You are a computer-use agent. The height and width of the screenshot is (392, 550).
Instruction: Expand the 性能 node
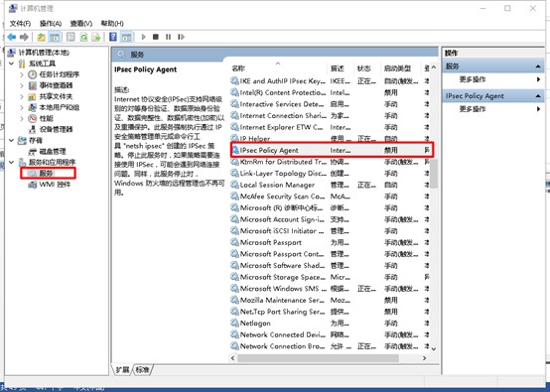pyautogui.click(x=22, y=118)
